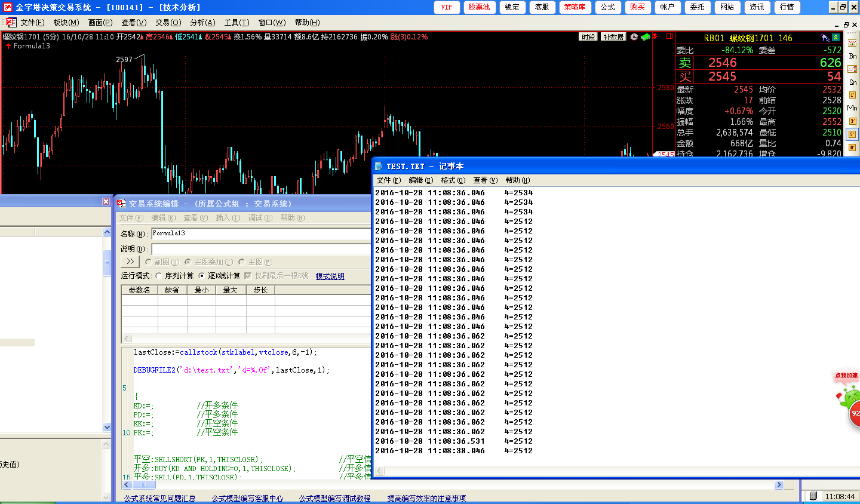Open the 公式模型编写调试教程 link
This screenshot has height=504, width=860.
[334, 498]
